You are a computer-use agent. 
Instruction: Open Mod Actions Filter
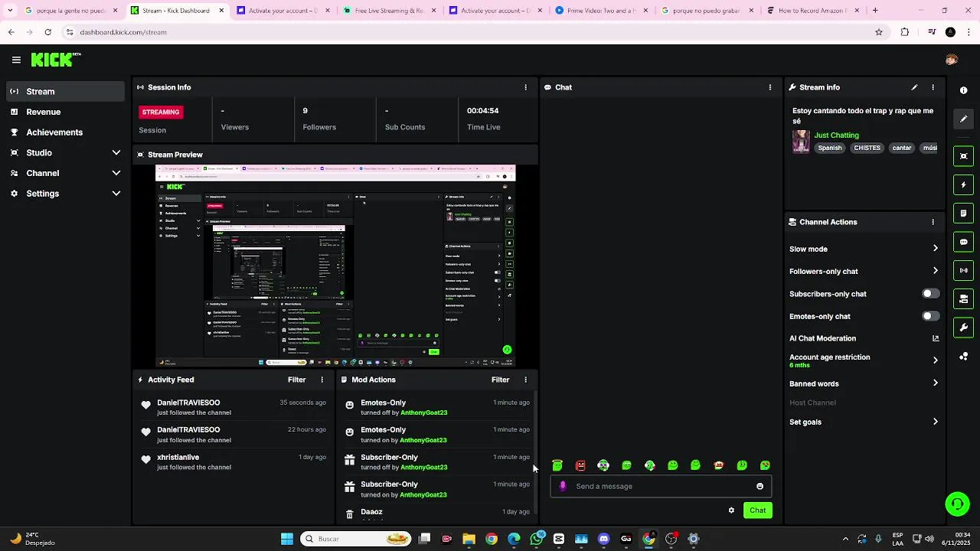[500, 380]
